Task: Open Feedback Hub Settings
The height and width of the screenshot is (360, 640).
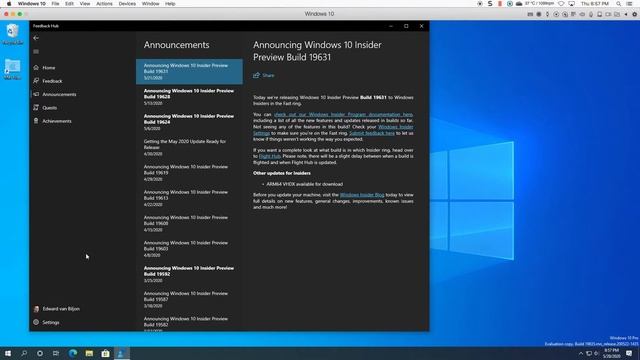Action: (51, 322)
